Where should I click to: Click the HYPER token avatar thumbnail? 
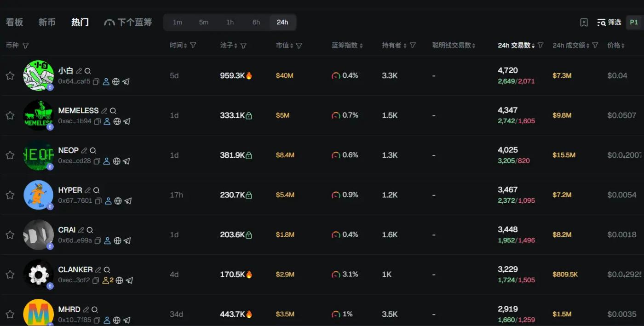(x=39, y=195)
